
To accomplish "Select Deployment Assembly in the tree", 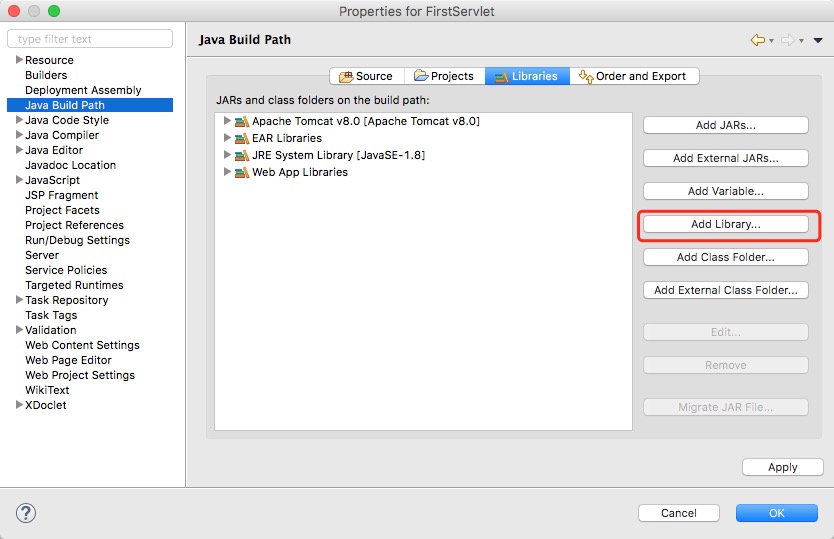I will click(83, 90).
